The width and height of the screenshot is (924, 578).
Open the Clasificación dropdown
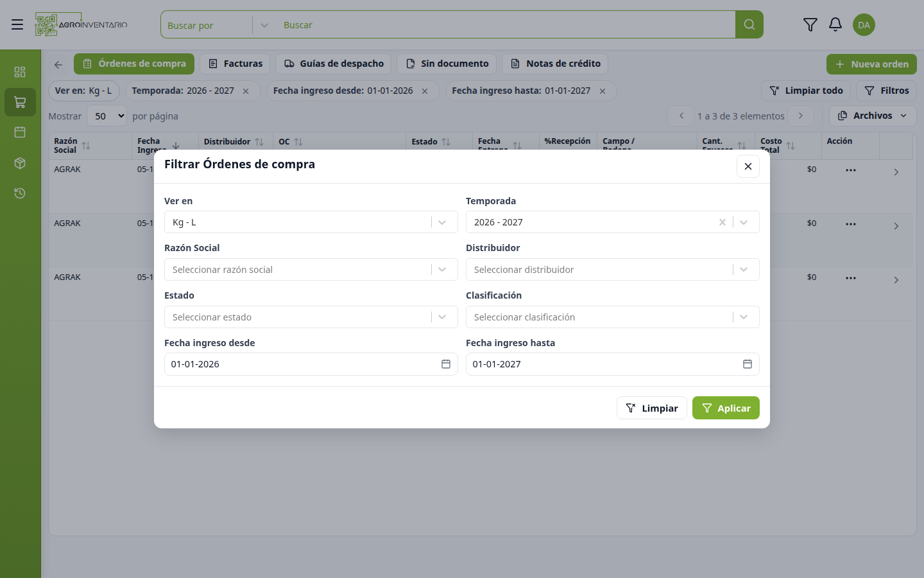(613, 317)
